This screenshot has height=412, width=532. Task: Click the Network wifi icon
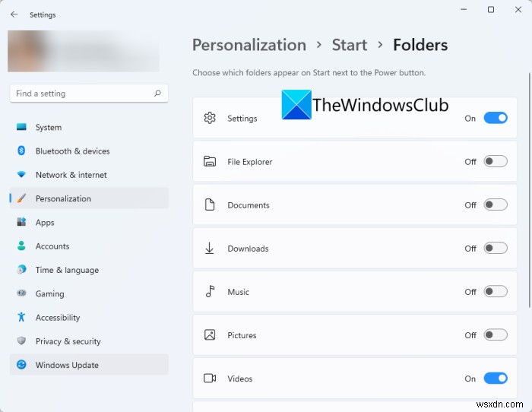tap(21, 174)
